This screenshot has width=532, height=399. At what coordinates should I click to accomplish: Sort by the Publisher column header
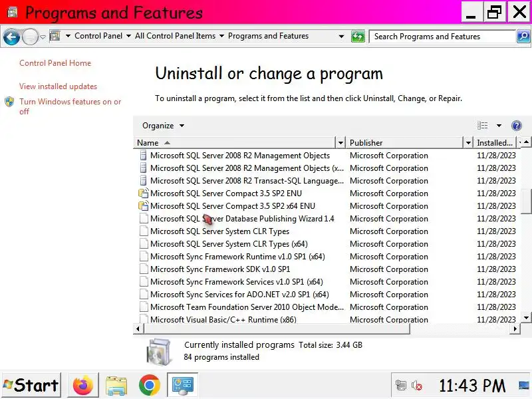405,143
